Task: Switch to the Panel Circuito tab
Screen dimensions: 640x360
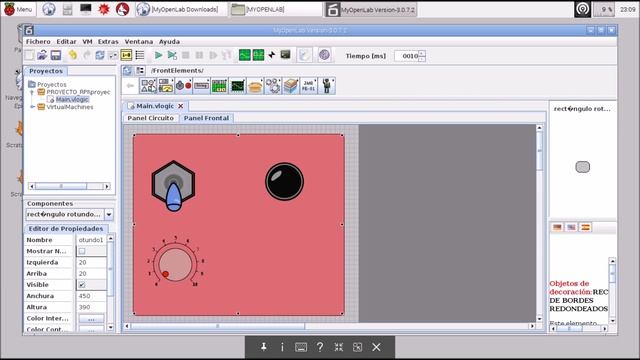Action: [151, 118]
